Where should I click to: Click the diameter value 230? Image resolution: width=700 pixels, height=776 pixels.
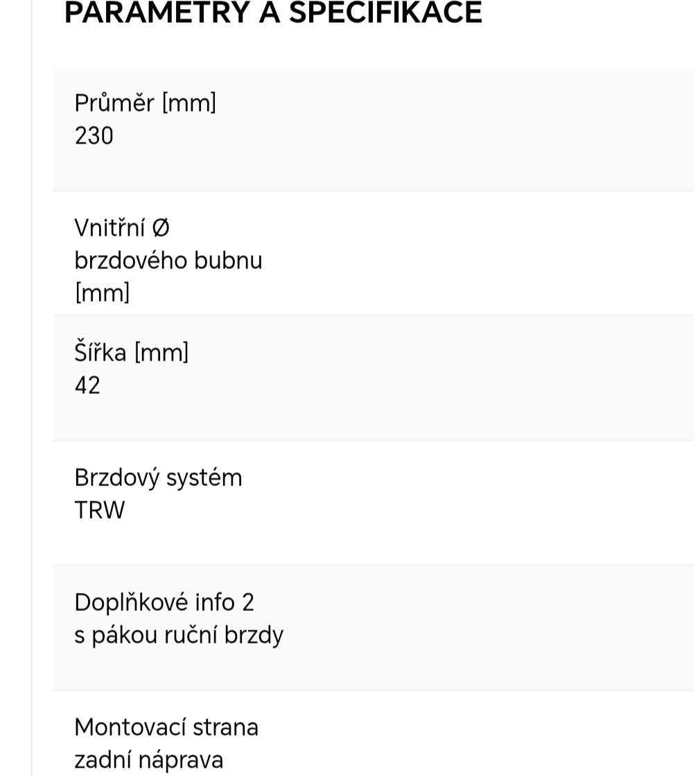click(x=94, y=136)
